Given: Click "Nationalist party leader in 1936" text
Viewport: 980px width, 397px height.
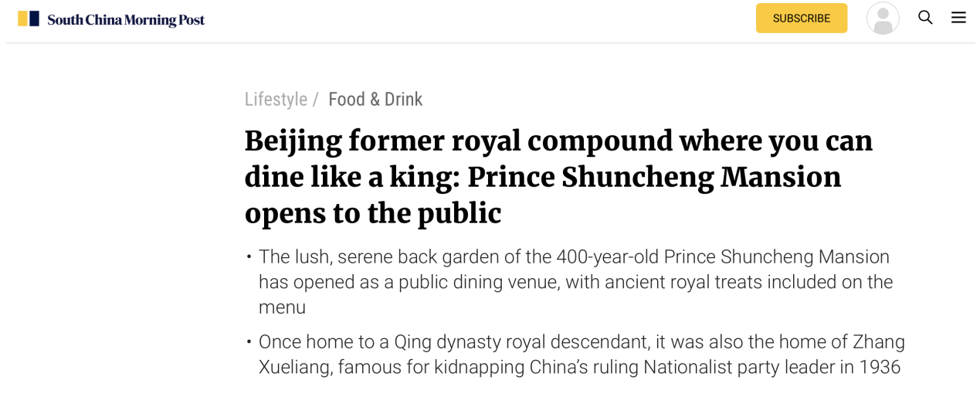Looking at the screenshot, I should pyautogui.click(x=772, y=367).
